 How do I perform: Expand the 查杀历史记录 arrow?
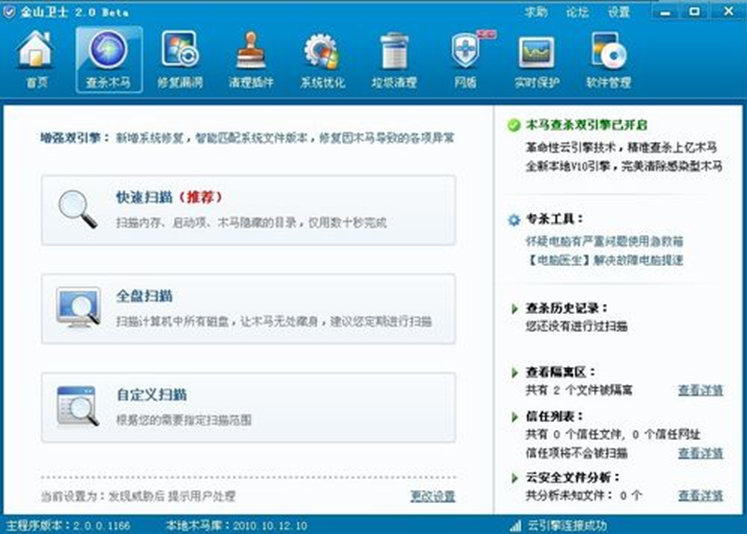pyautogui.click(x=515, y=309)
